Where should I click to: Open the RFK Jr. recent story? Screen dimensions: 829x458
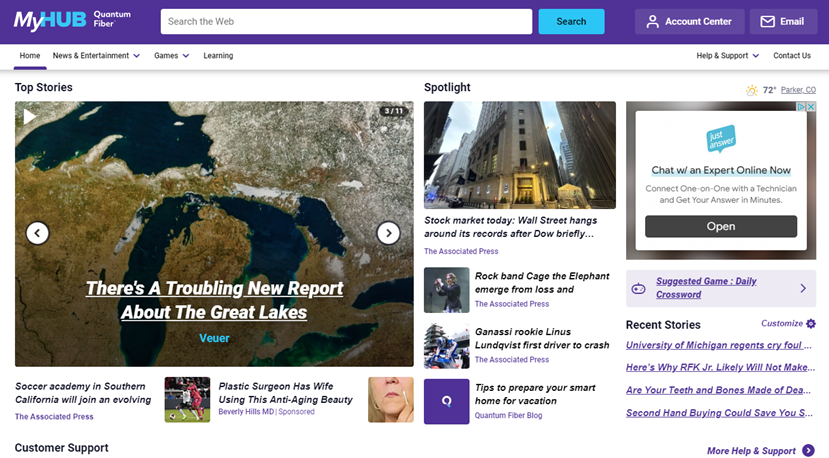click(720, 368)
